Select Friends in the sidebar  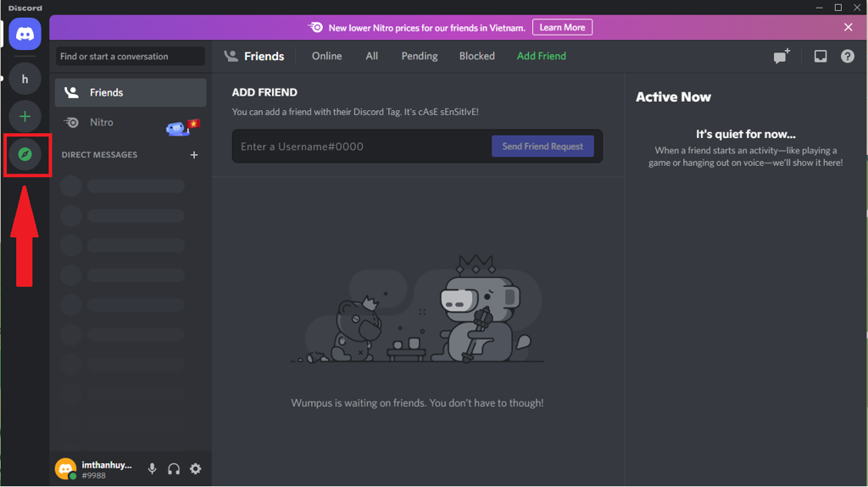click(x=130, y=92)
